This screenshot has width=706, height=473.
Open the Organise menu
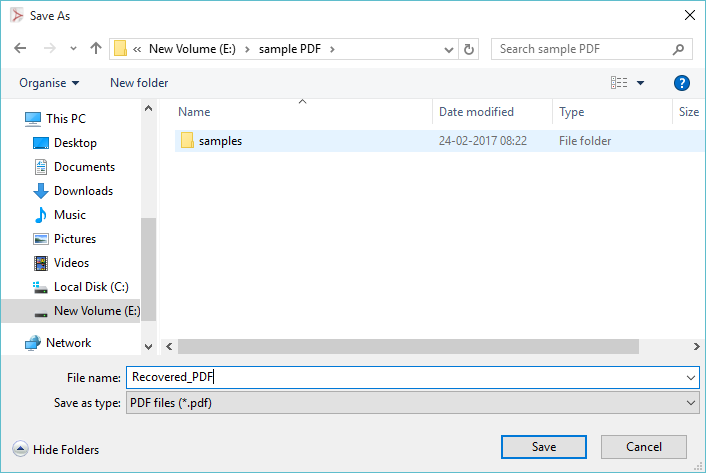tap(49, 83)
